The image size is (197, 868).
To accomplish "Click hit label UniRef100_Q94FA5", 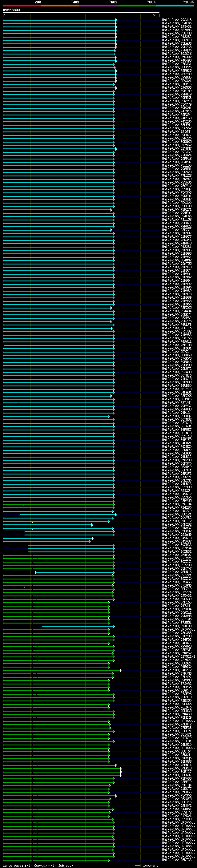I will [x=177, y=23].
